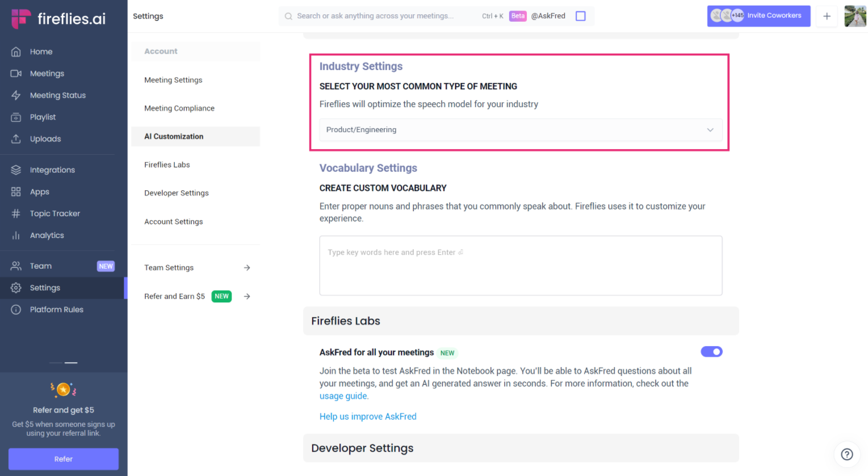Go to Integrations in sidebar
Viewport: 868px width, 476px height.
click(52, 170)
